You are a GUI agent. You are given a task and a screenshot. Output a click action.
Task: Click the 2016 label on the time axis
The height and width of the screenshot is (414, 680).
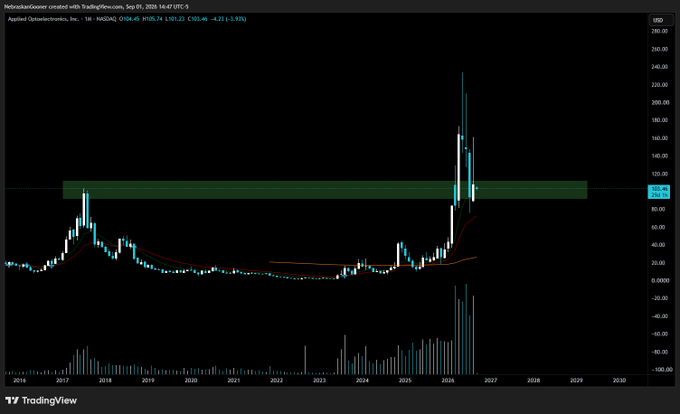20,380
